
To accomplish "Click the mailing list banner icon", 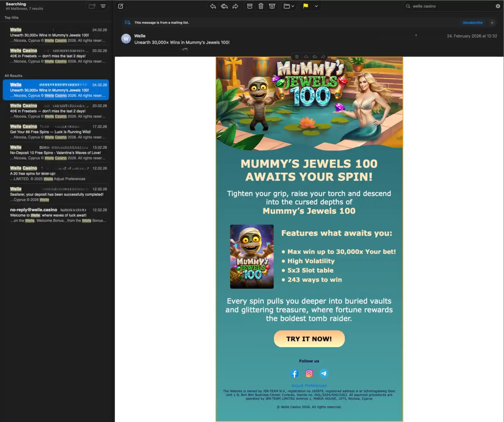I will coord(127,22).
